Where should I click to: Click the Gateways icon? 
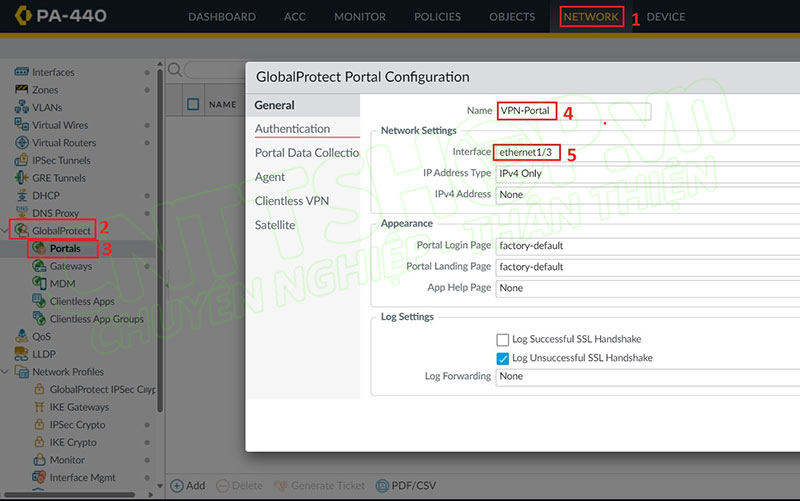39,266
